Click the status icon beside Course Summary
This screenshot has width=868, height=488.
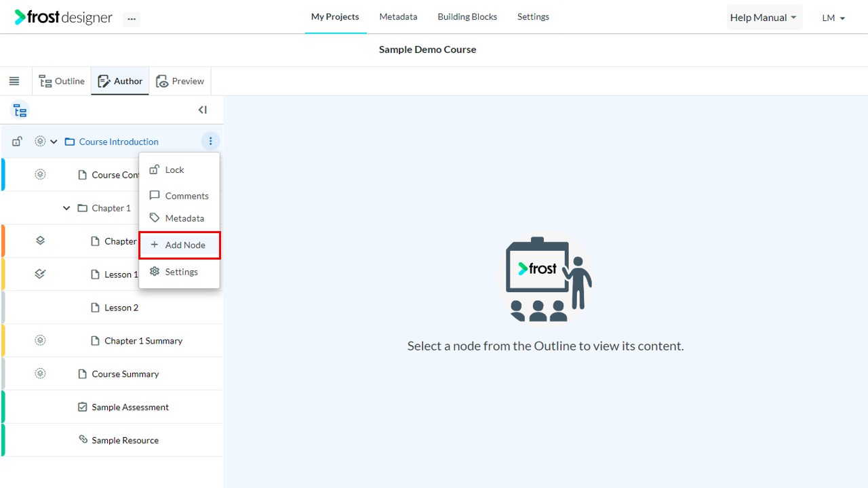tap(40, 373)
